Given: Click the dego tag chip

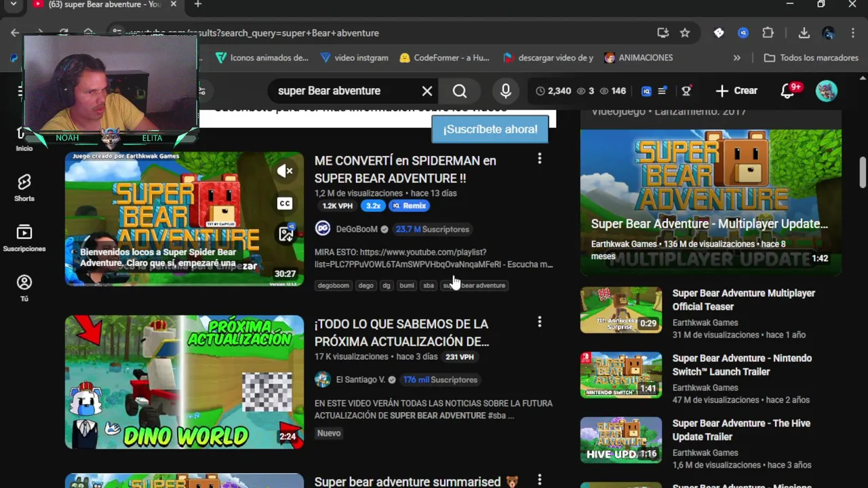Looking at the screenshot, I should coord(366,285).
